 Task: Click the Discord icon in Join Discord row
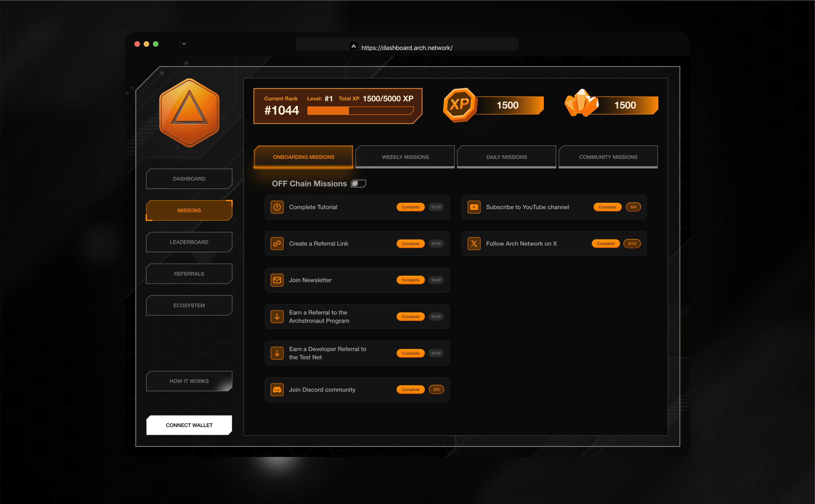click(x=277, y=389)
